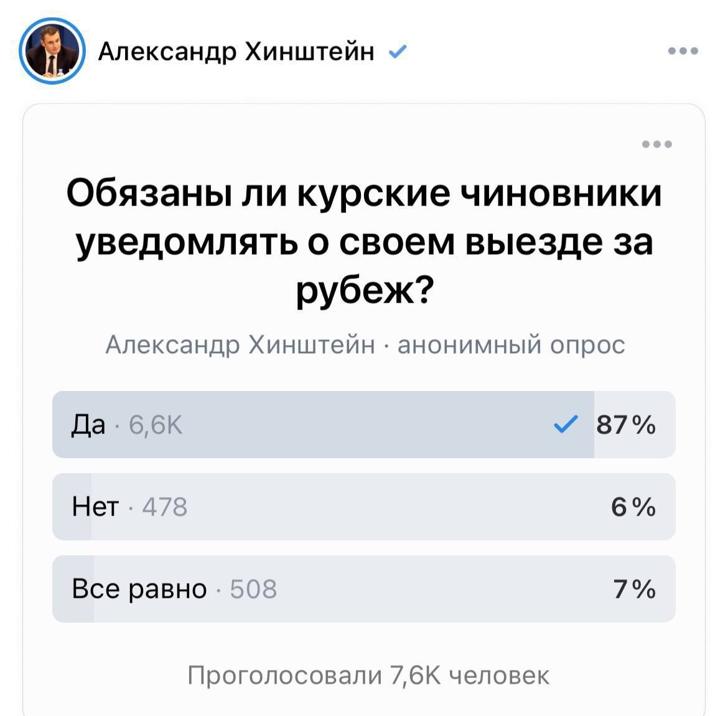
Task: Click the 6,6K vote count next to Да
Action: [154, 425]
